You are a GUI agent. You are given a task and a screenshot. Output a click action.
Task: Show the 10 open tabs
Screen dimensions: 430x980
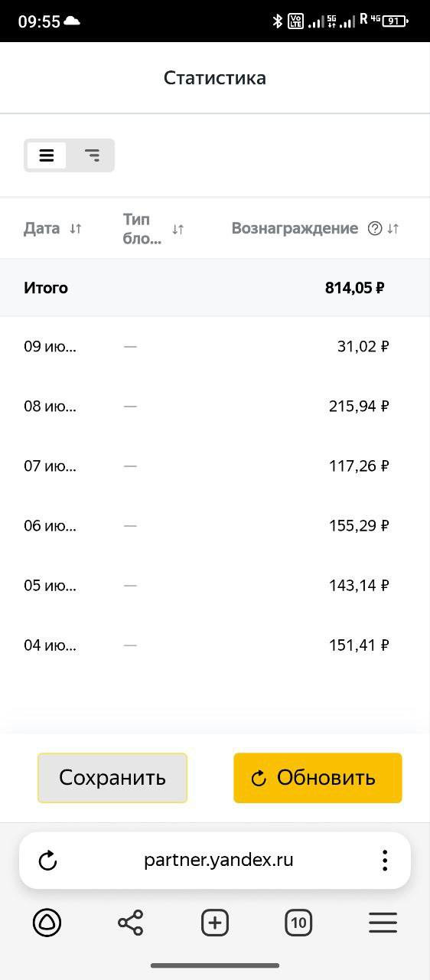pos(299,923)
